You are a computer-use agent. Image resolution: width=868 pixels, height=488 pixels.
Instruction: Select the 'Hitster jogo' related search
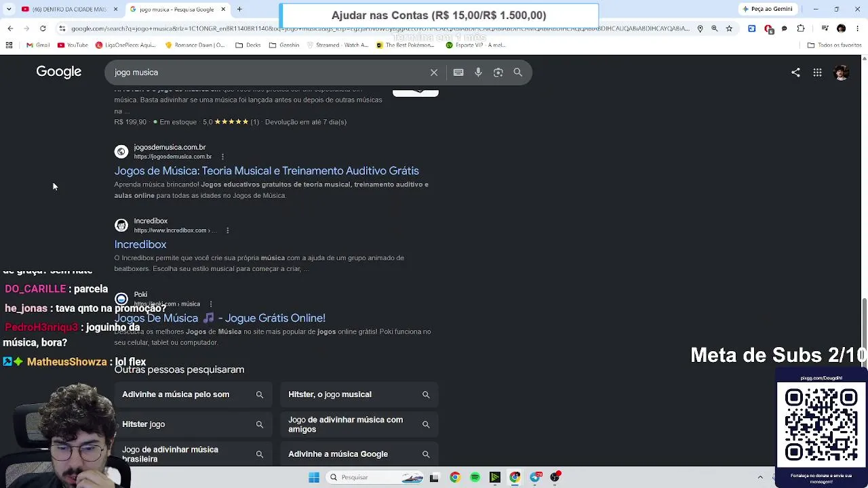tap(193, 424)
